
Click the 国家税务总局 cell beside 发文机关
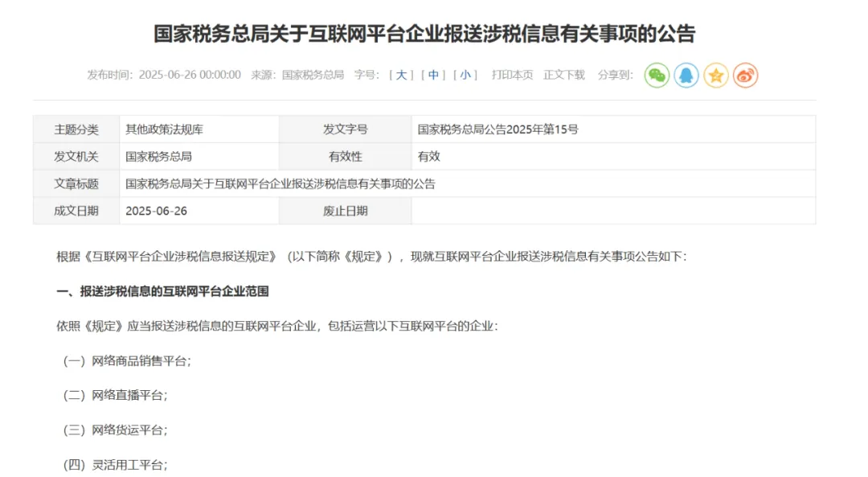(199, 157)
